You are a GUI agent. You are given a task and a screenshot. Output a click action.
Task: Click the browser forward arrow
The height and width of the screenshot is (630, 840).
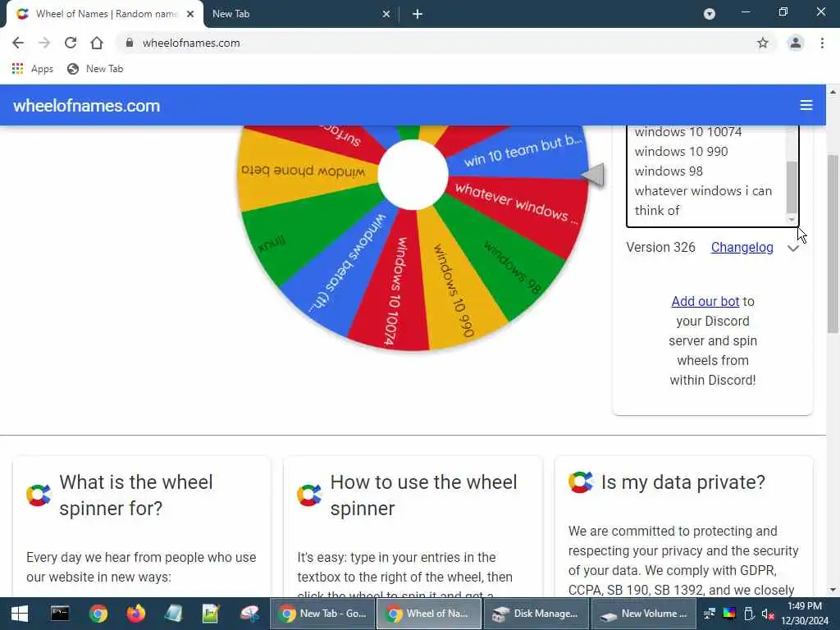point(44,43)
